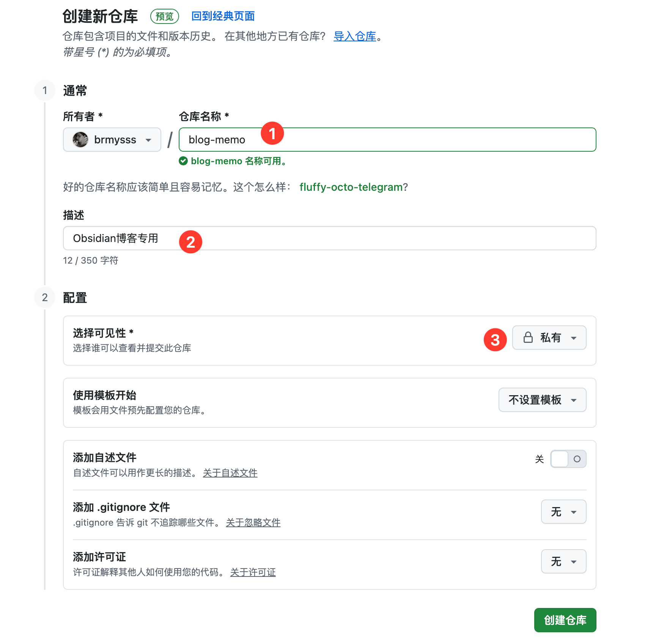The image size is (664, 644).
Task: Click the 选择可见性 label
Action: [x=103, y=333]
